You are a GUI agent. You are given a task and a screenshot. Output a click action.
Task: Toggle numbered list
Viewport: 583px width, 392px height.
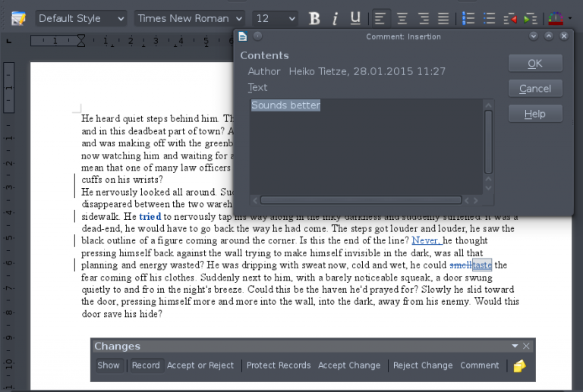tap(469, 18)
